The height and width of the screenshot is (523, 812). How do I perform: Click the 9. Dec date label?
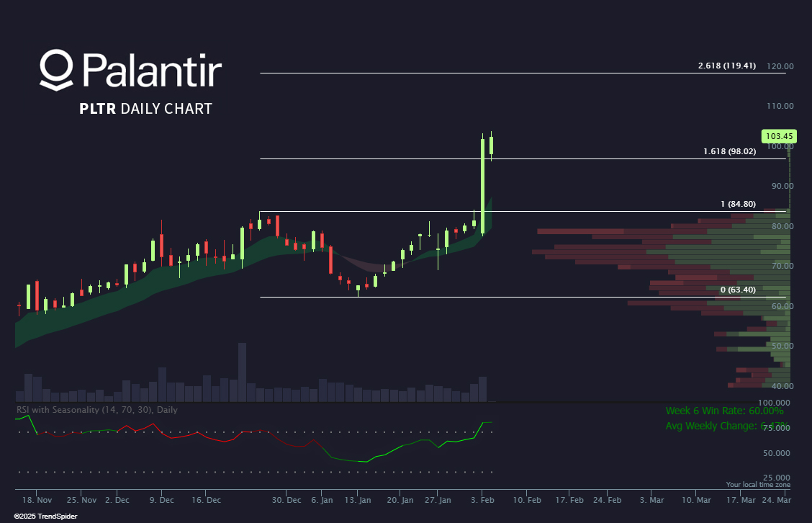click(161, 500)
